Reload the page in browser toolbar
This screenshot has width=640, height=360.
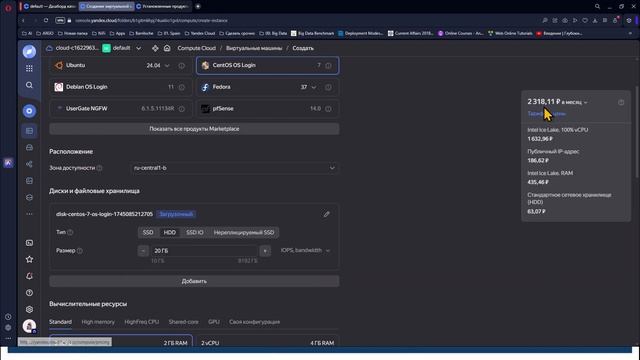46,20
